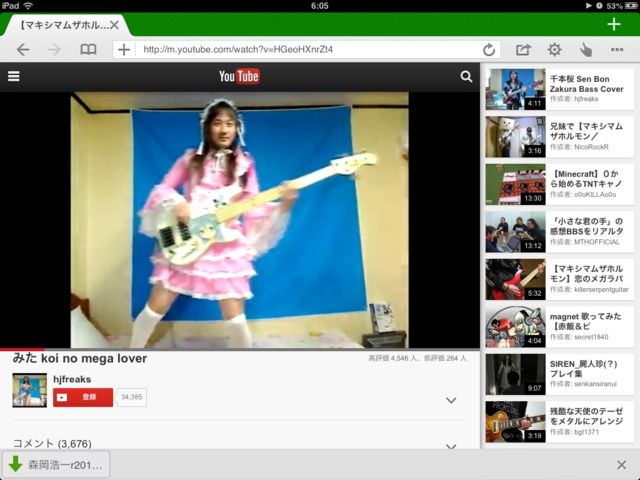Add bookmark with plus beside address bar
The width and height of the screenshot is (640, 480).
click(123, 49)
